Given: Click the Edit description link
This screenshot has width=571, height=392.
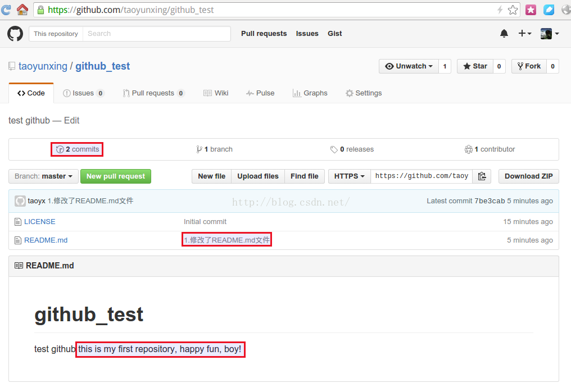Looking at the screenshot, I should [x=72, y=121].
